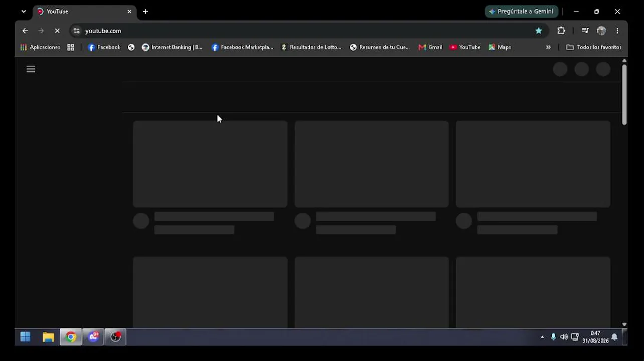Open the network tray icon
The height and width of the screenshot is (361, 644).
pyautogui.click(x=575, y=337)
